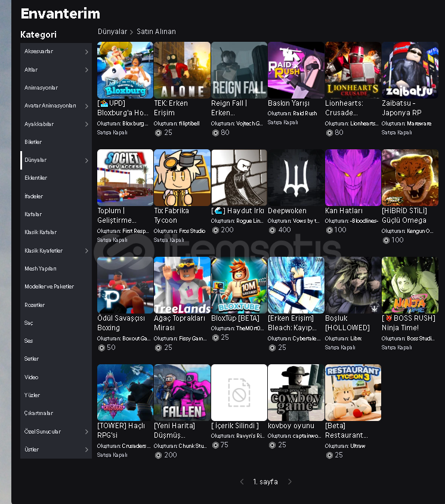Select the Eklentiler category
This screenshot has height=504, width=445.
pyautogui.click(x=56, y=178)
